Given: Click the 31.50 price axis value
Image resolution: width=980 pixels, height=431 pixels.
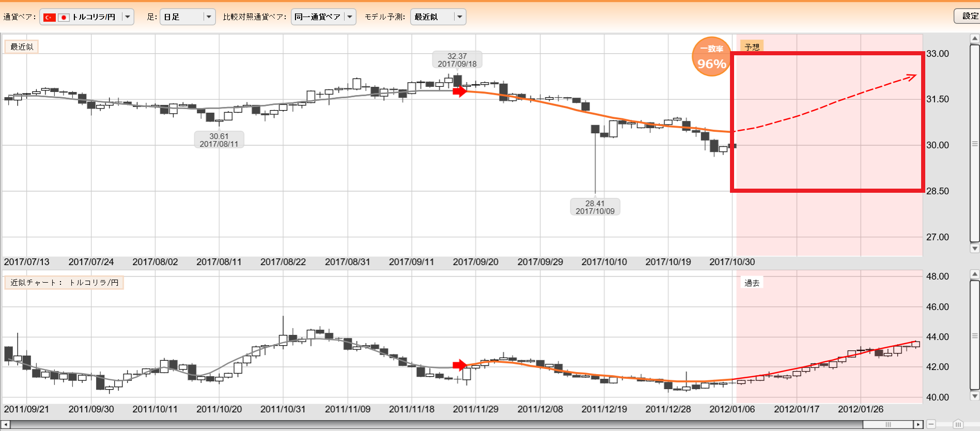Looking at the screenshot, I should (938, 99).
